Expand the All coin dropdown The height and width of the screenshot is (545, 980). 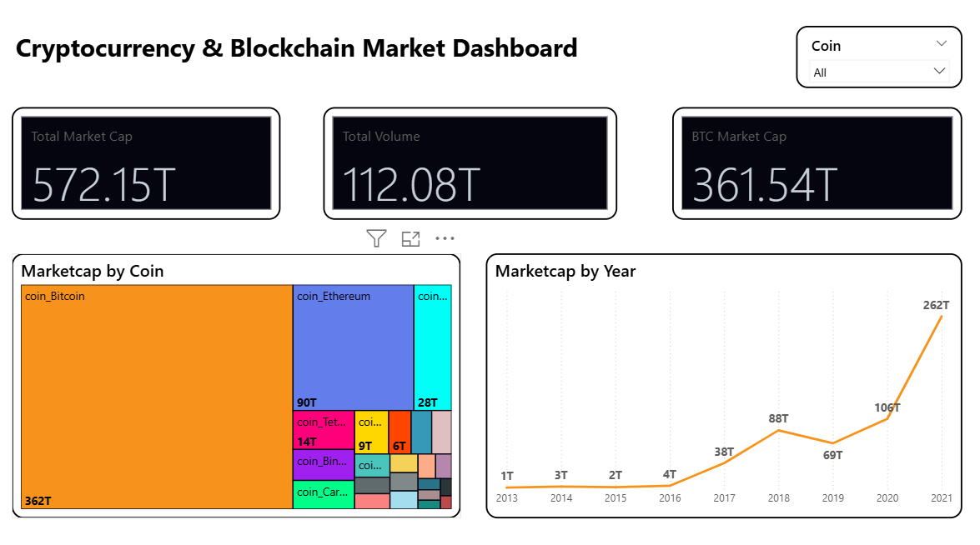pyautogui.click(x=879, y=72)
